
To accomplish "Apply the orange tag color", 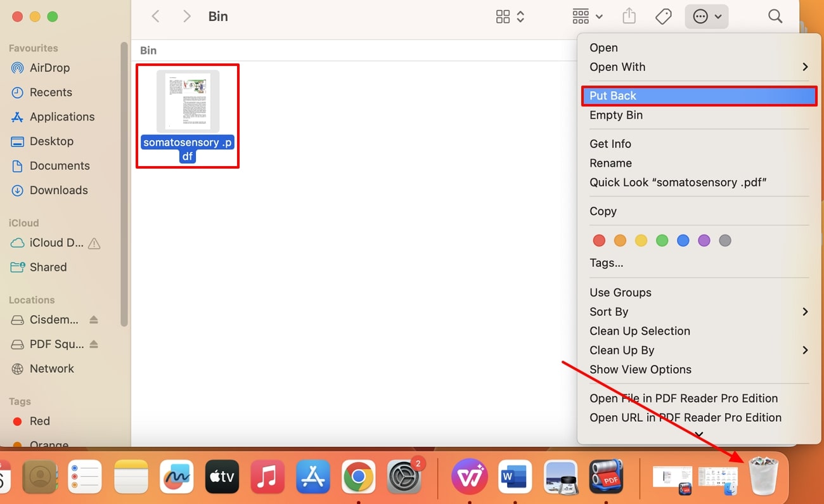I will point(620,240).
